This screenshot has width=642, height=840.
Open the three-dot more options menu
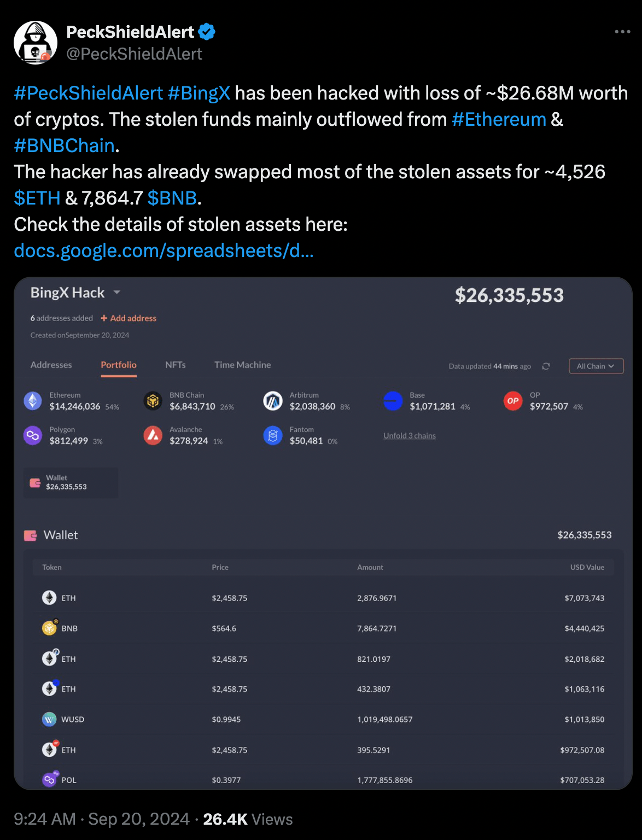(622, 32)
